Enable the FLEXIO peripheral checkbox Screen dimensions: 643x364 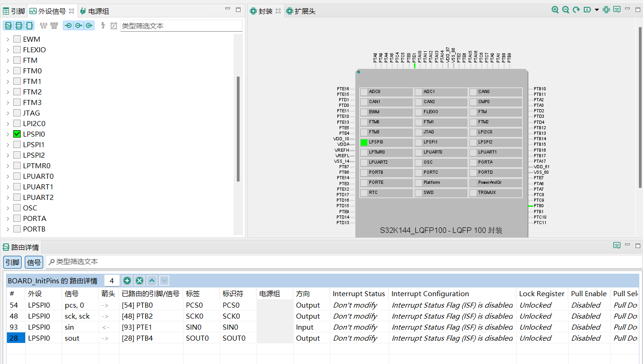click(17, 50)
